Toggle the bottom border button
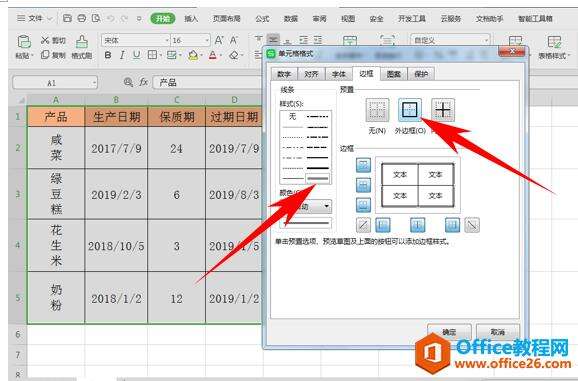This screenshot has width=578, height=381. click(x=363, y=205)
